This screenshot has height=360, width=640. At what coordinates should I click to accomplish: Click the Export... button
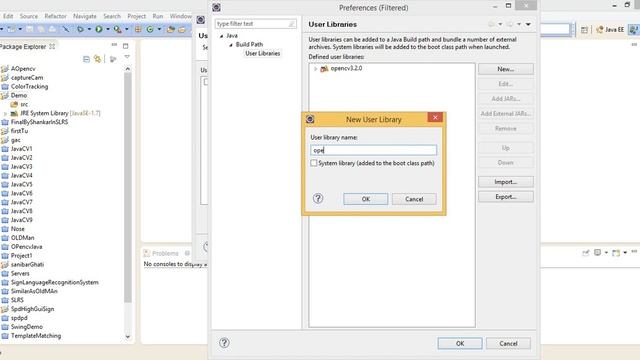[x=506, y=197]
